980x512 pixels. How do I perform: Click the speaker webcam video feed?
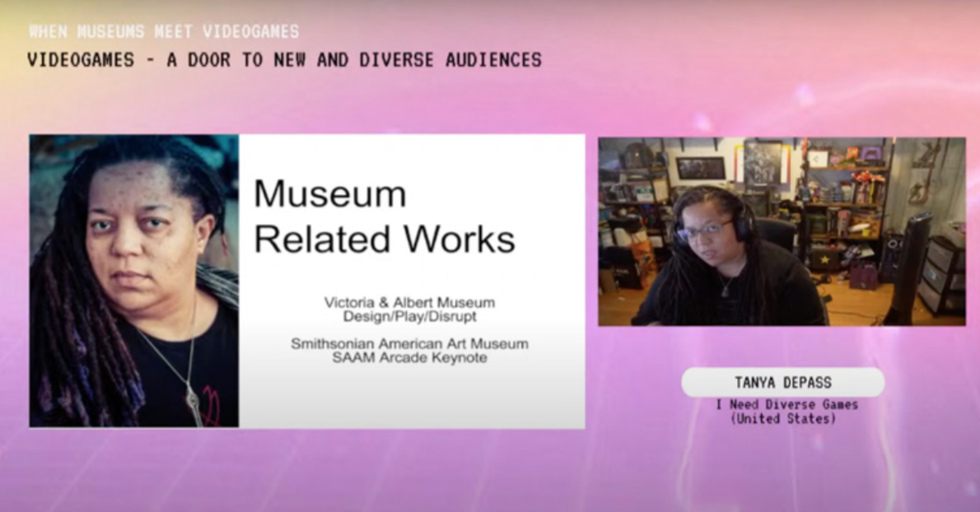coord(782,231)
